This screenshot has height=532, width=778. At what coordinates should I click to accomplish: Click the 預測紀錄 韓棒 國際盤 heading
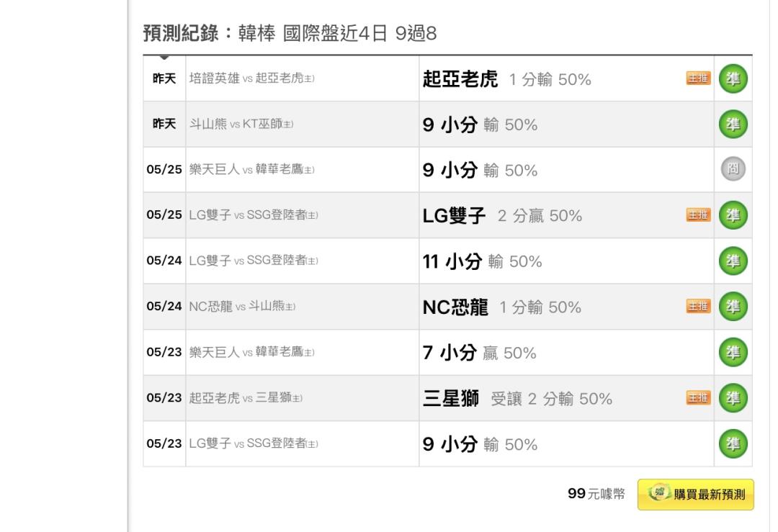point(290,33)
